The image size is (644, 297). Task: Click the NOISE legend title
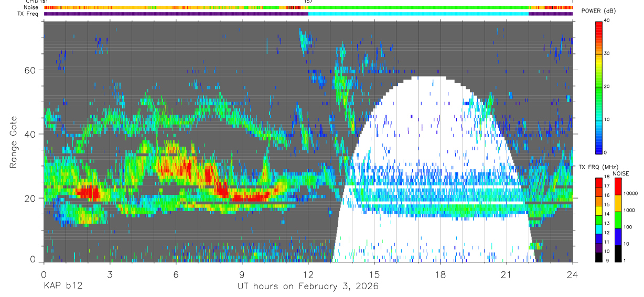pyautogui.click(x=620, y=173)
